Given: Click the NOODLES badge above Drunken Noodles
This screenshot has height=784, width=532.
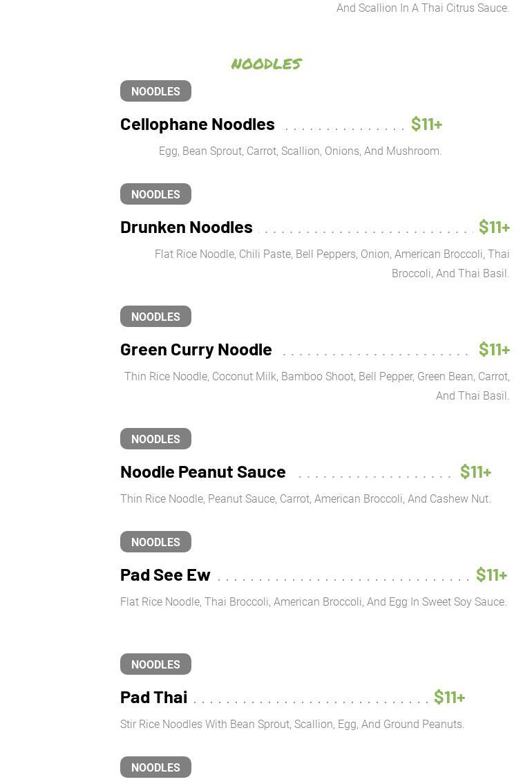Looking at the screenshot, I should coord(155,194).
